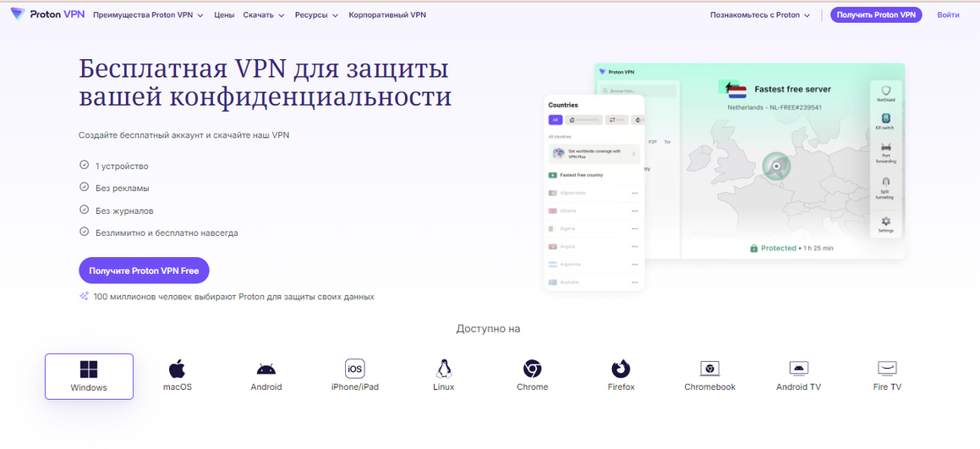Choose the Android robot icon
The image size is (980, 449).
[266, 369]
